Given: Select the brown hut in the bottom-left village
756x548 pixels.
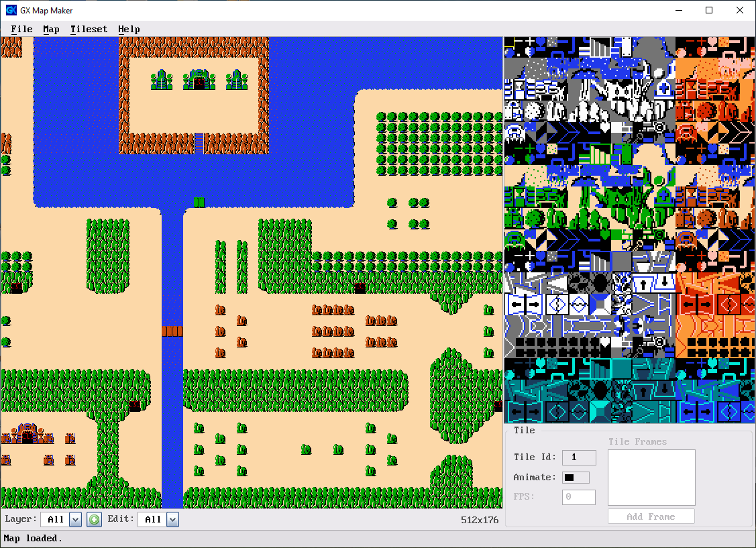Looking at the screenshot, I should [27, 434].
